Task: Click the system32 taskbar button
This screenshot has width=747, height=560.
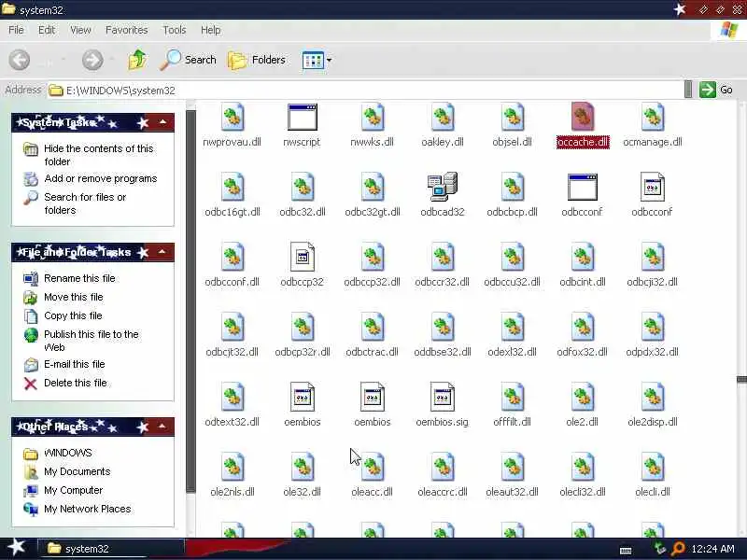Action: 110,549
